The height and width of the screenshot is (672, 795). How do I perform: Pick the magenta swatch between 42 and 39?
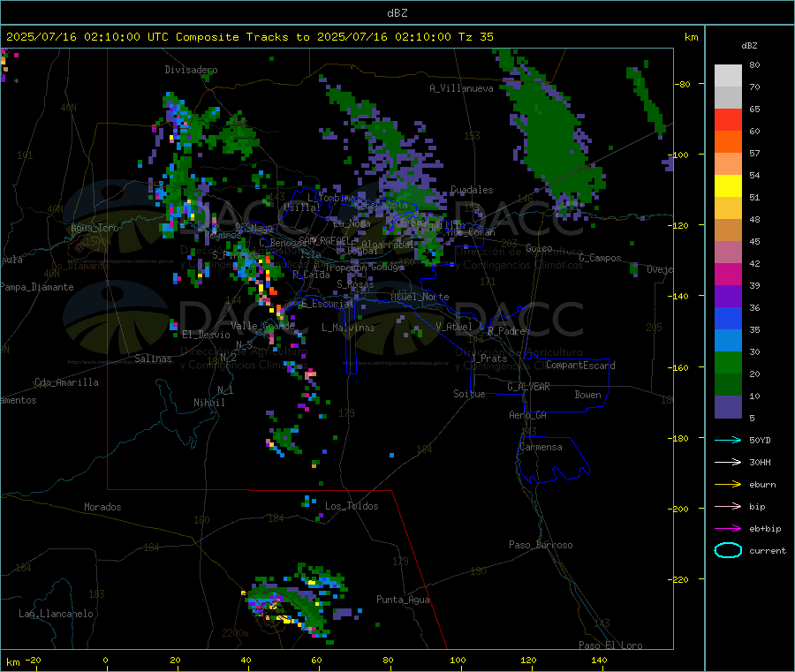coord(728,274)
